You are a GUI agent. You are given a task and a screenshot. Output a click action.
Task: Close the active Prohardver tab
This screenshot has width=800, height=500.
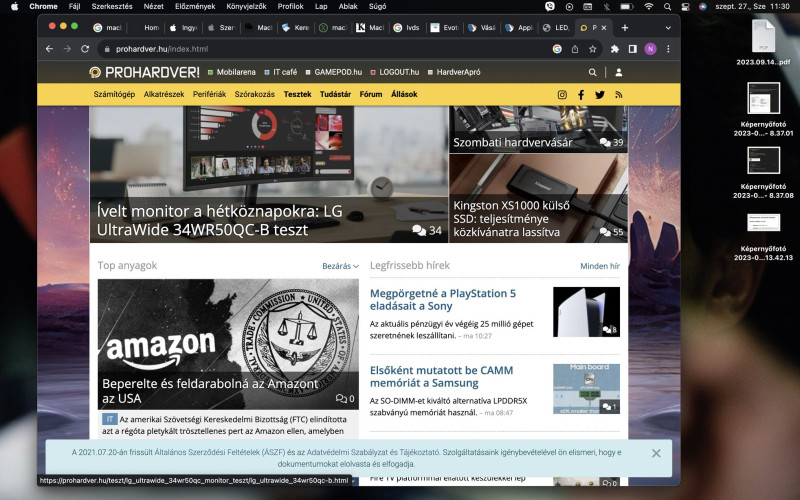604,28
